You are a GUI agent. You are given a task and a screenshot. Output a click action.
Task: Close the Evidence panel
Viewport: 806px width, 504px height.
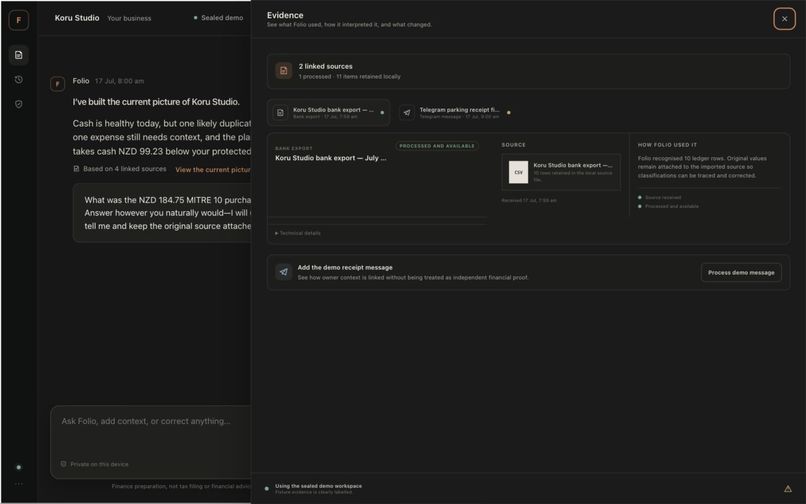[x=784, y=19]
